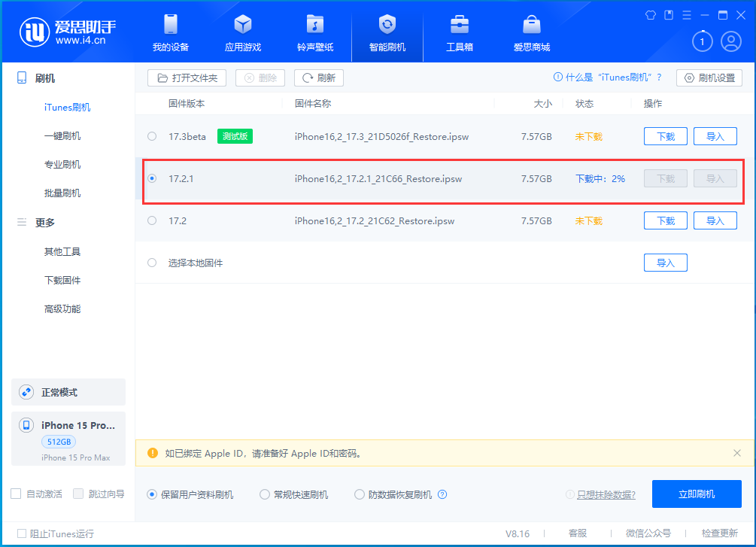
Task: Open the 爱思商城 (i4 Store) section
Action: coord(531,32)
